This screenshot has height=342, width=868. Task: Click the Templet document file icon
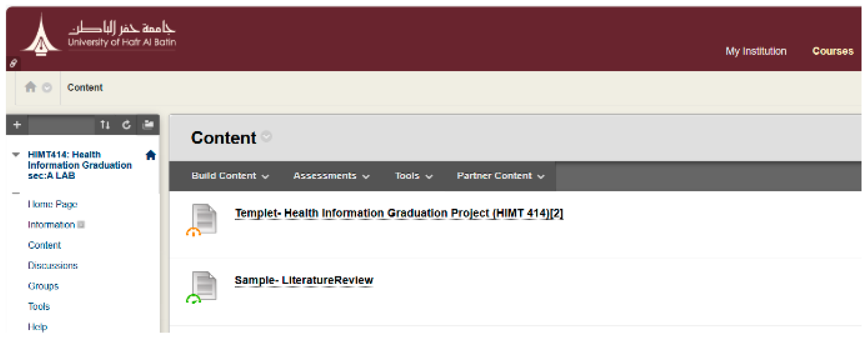(203, 219)
